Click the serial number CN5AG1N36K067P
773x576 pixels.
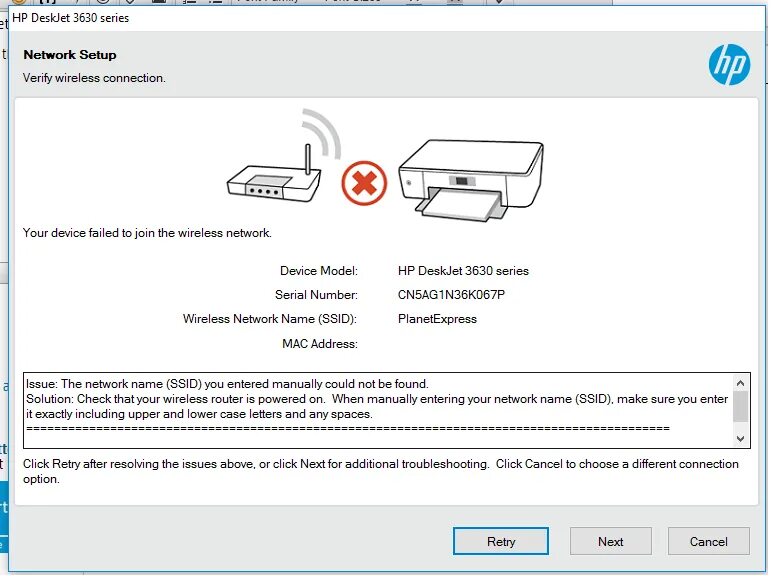(x=451, y=295)
